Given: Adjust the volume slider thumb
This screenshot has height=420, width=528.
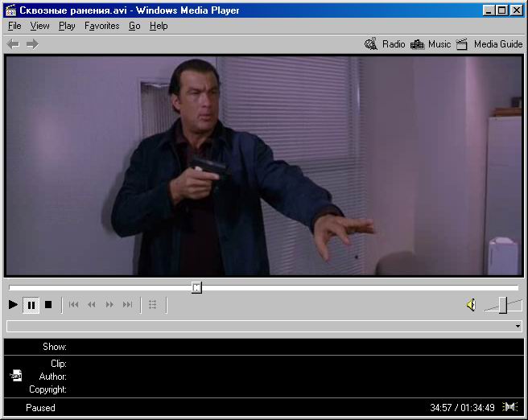Looking at the screenshot, I should 502,305.
